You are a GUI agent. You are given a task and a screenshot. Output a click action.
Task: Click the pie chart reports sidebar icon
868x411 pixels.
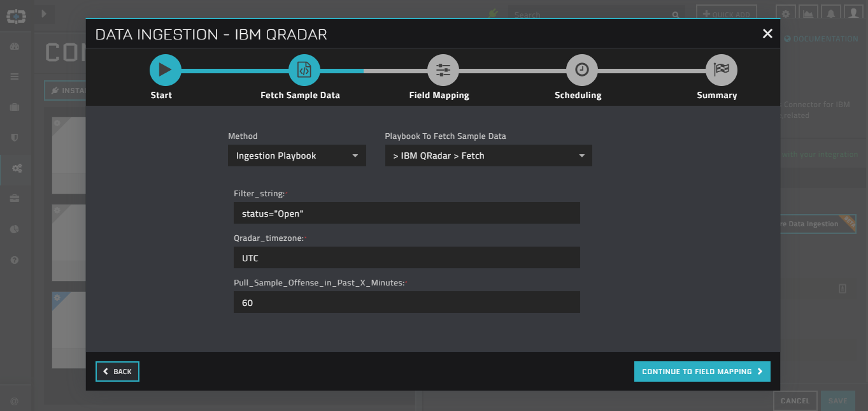[15, 229]
